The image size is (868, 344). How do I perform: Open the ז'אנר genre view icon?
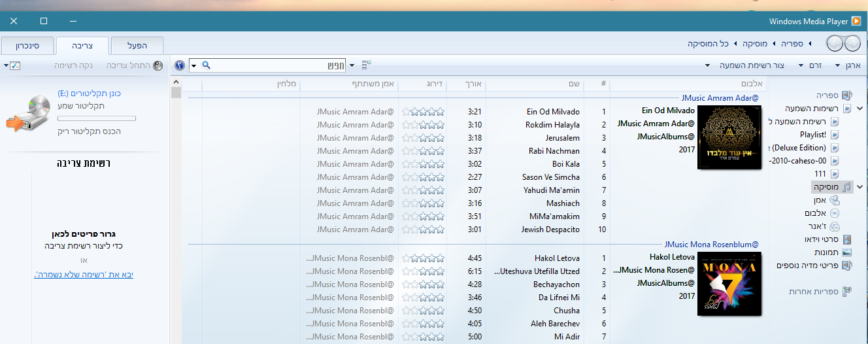coord(835,226)
